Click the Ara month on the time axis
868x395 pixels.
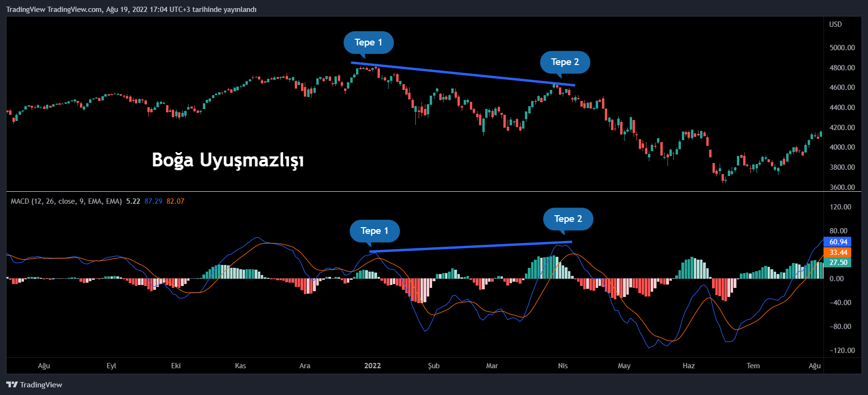[305, 366]
